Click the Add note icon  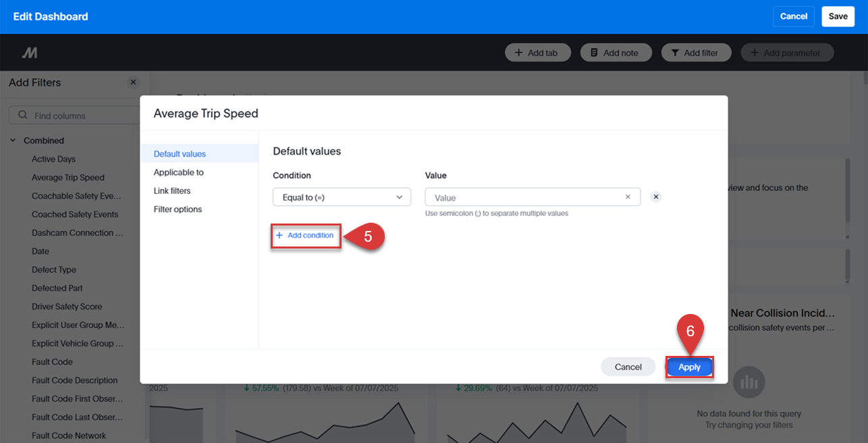pyautogui.click(x=595, y=52)
